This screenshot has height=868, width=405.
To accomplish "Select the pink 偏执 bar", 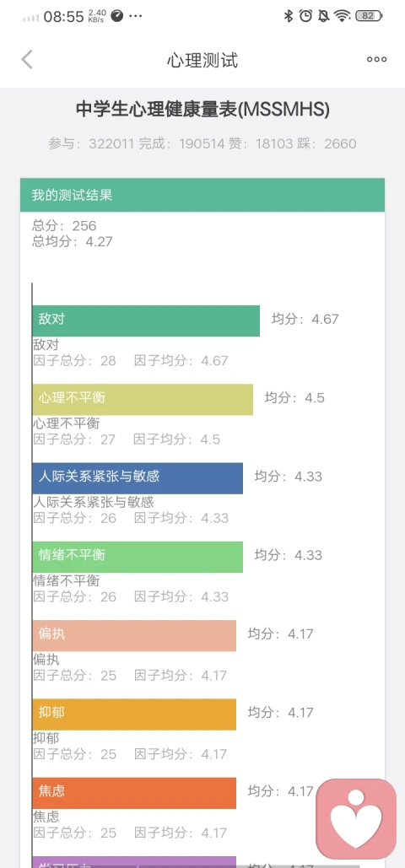I will 135,635.
